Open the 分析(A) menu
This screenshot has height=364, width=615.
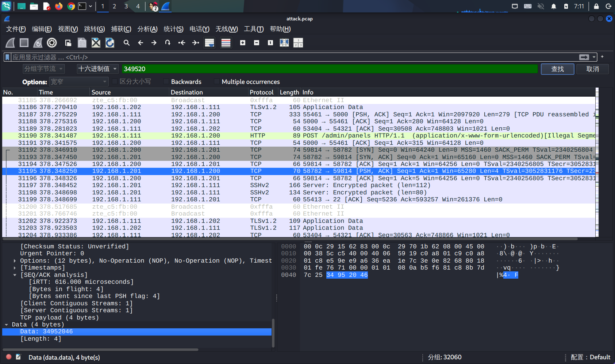[x=147, y=29]
